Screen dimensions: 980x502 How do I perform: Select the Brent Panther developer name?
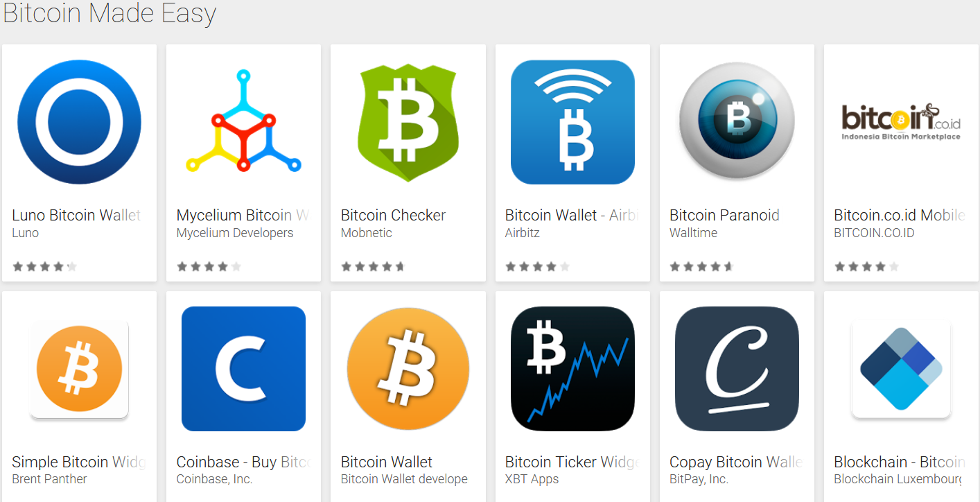(x=50, y=479)
